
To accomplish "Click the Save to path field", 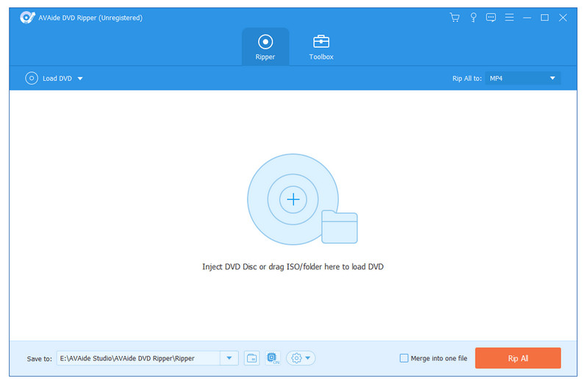I will 138,358.
